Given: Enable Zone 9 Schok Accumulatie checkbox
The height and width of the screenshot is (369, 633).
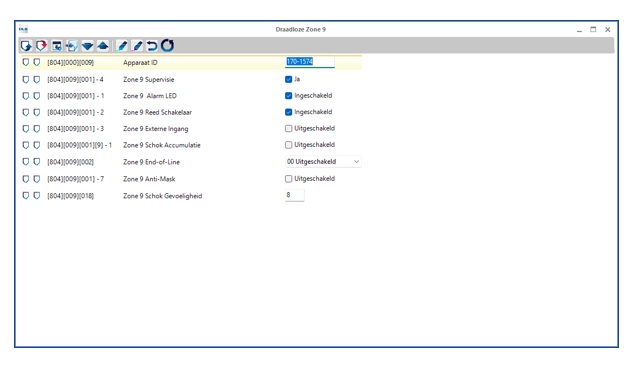Looking at the screenshot, I should tap(288, 145).
